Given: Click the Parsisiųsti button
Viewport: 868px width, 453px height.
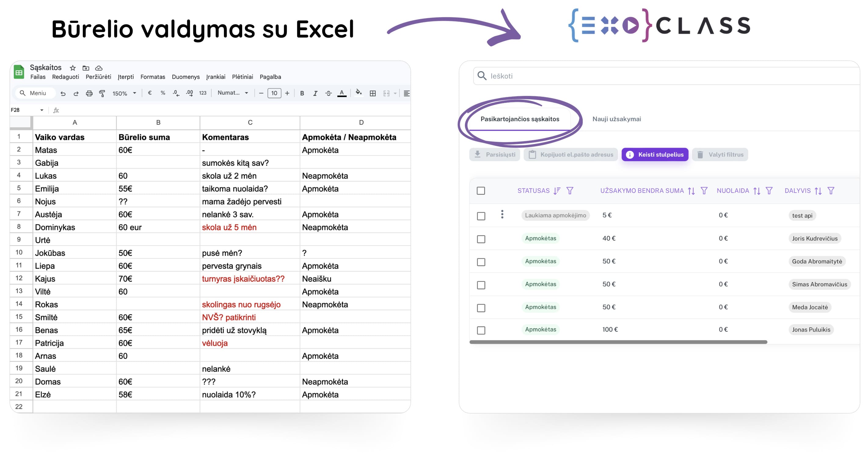Looking at the screenshot, I should (495, 154).
